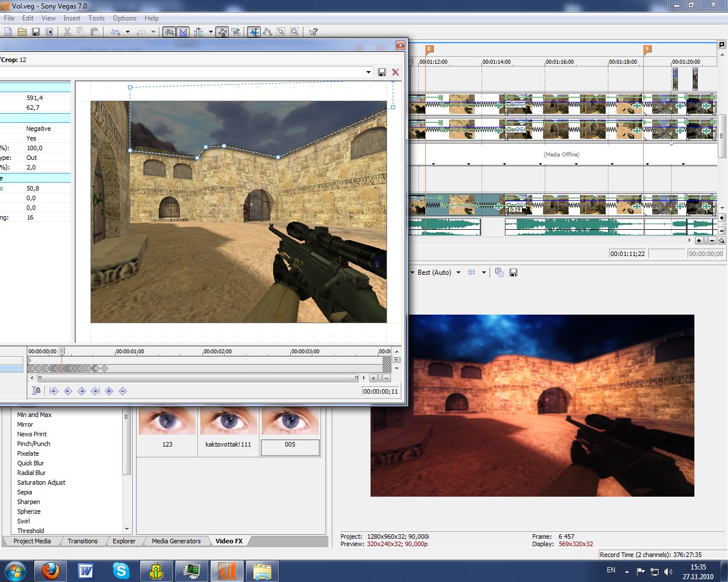Click the Cut scissors icon

click(67, 32)
